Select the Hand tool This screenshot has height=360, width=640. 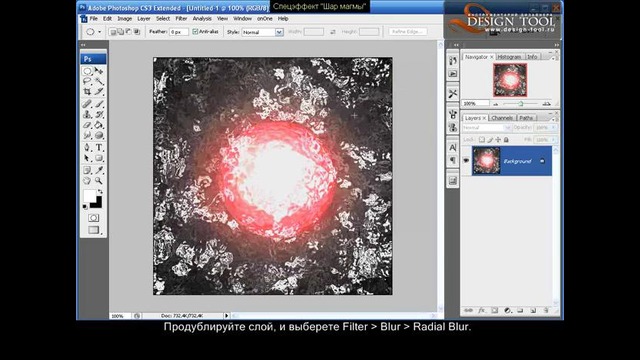(87, 180)
